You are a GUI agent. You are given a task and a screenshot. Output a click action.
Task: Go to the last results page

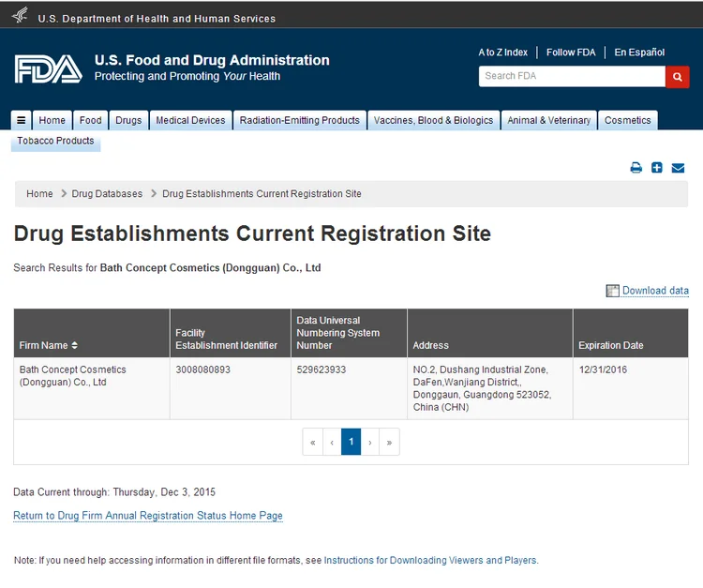coord(389,442)
